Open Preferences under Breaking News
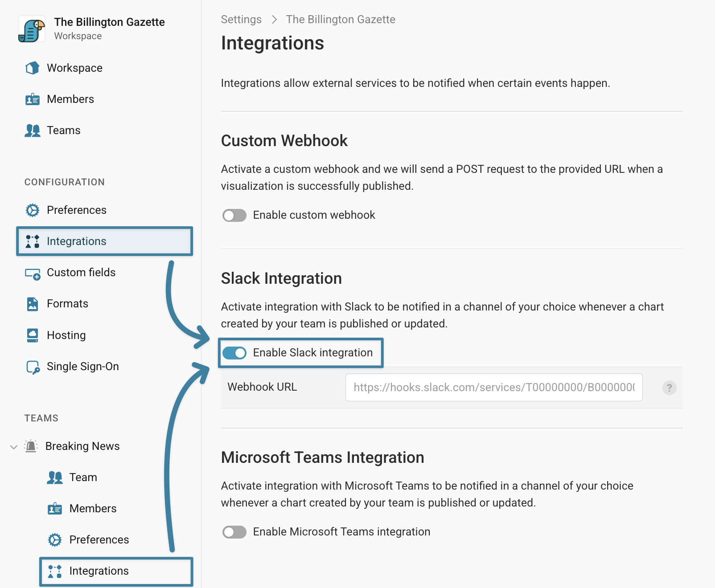The width and height of the screenshot is (715, 588). click(x=99, y=540)
